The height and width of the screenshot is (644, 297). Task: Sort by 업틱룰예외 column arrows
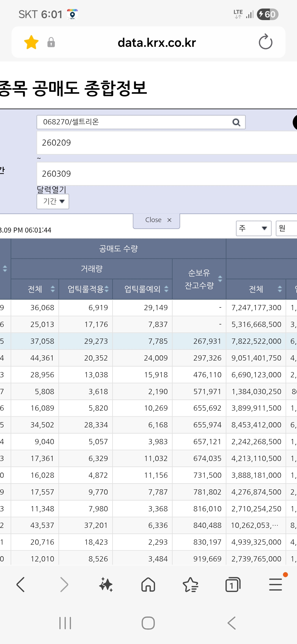166,289
